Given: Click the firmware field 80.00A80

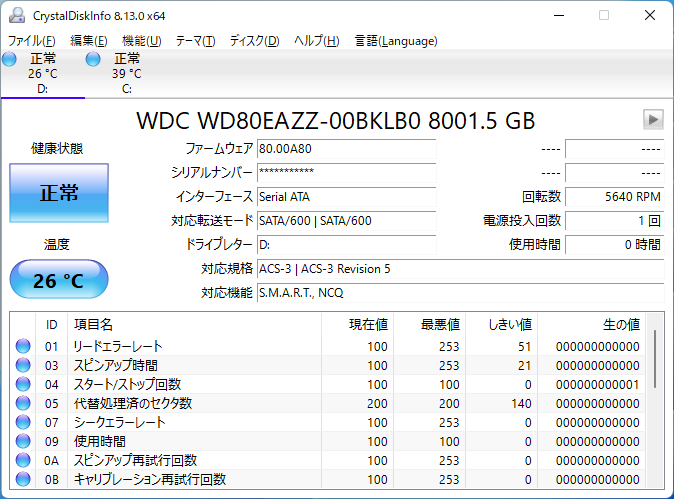Looking at the screenshot, I should coord(346,149).
